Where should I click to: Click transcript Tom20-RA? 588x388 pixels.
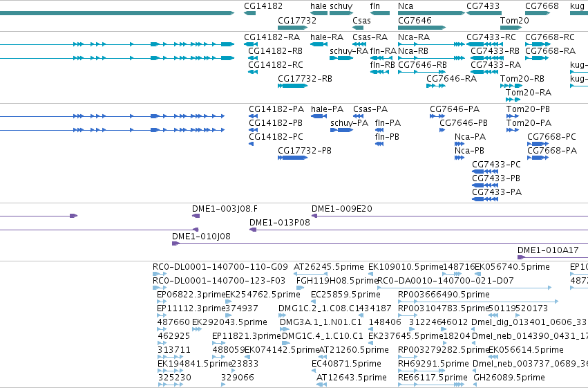[x=529, y=93]
